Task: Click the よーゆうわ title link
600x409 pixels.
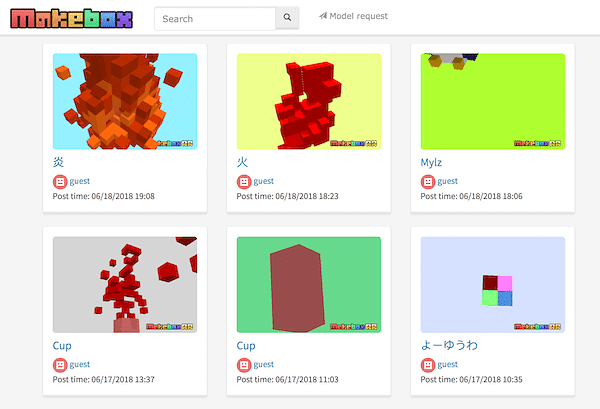Action: [449, 345]
